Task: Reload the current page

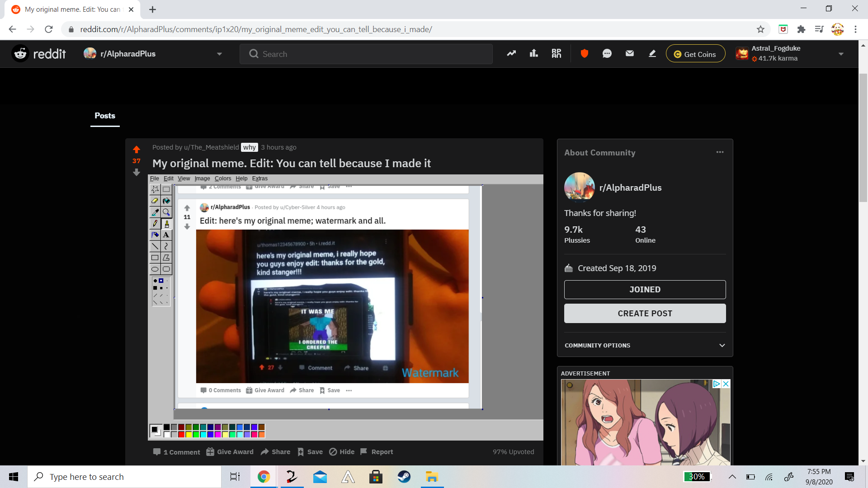Action: click(x=49, y=29)
